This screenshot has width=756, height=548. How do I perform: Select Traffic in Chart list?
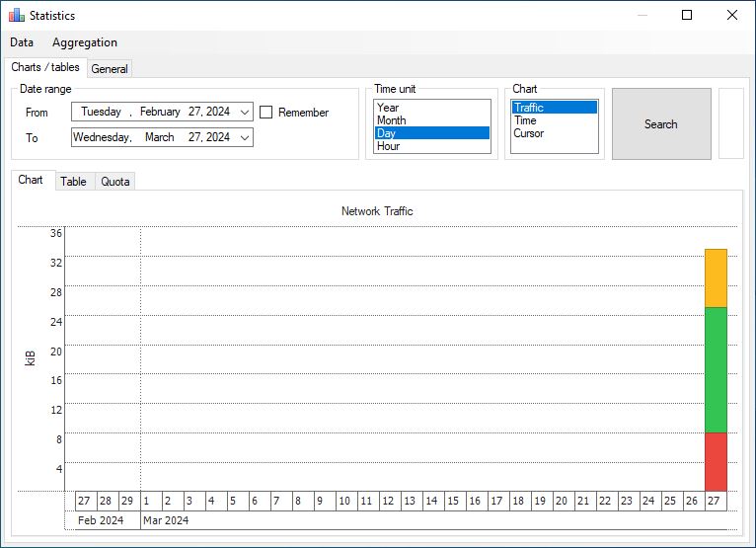click(555, 107)
